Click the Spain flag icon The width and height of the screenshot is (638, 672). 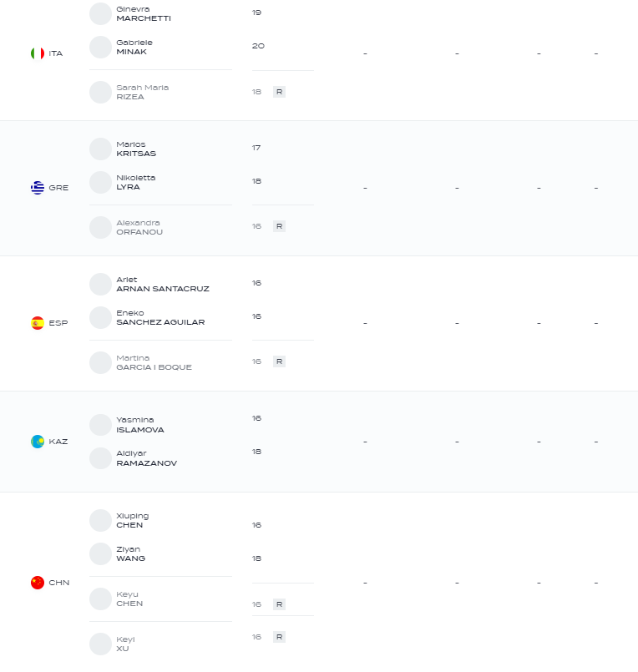tap(38, 323)
